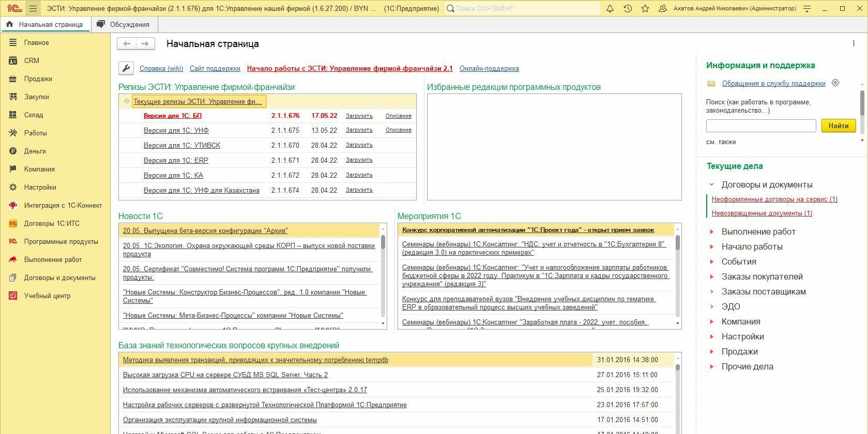Open the notifications bell icon

pyautogui.click(x=610, y=8)
